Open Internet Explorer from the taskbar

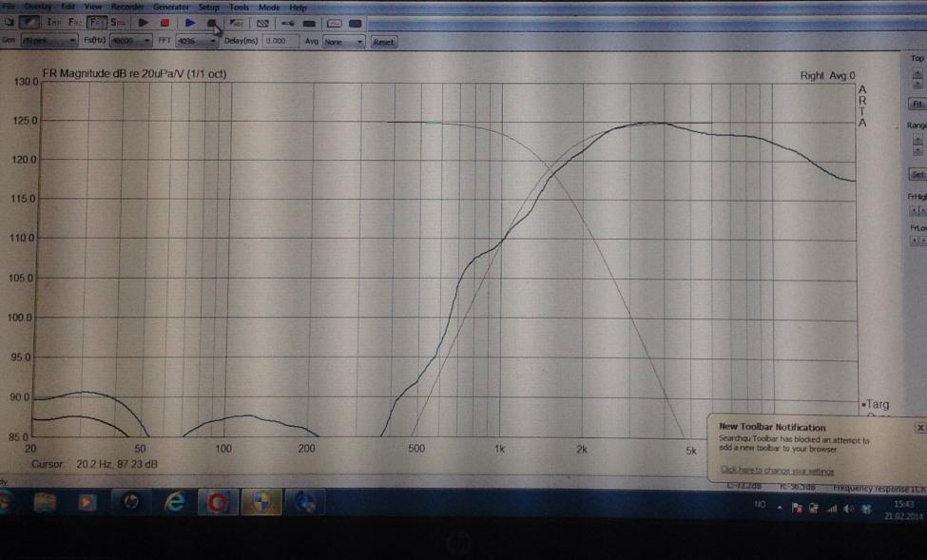coord(174,503)
